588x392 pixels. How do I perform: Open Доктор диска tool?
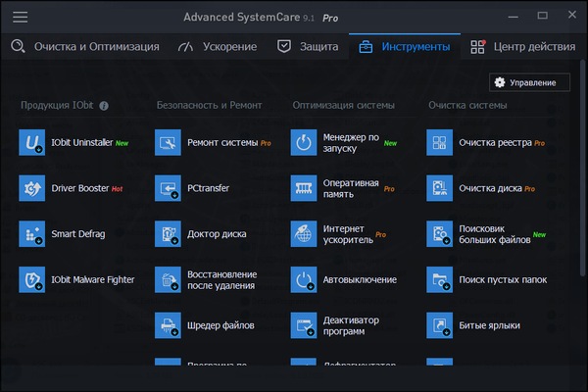pos(169,234)
